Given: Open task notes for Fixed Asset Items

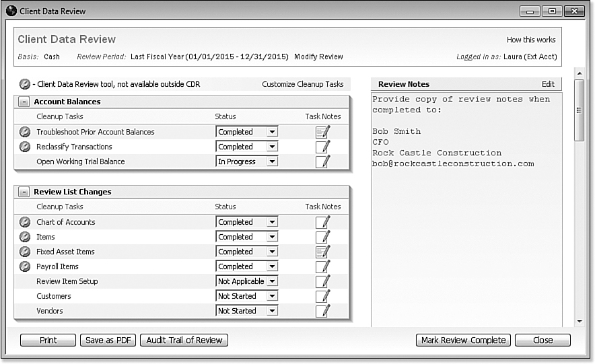Looking at the screenshot, I should pyautogui.click(x=323, y=252).
